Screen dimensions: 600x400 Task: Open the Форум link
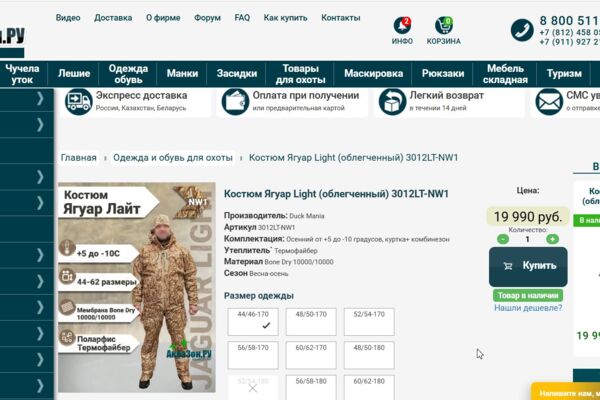(x=207, y=18)
